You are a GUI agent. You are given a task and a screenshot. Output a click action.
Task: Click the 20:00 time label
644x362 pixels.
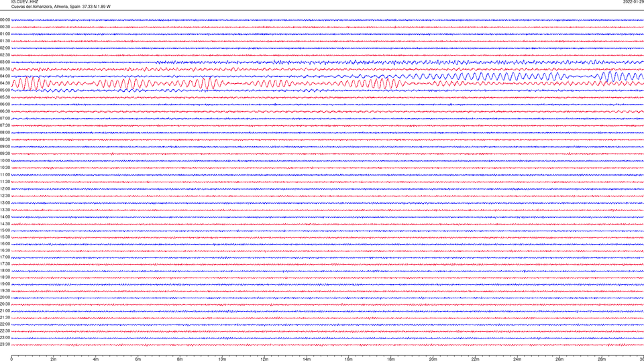(x=5, y=298)
